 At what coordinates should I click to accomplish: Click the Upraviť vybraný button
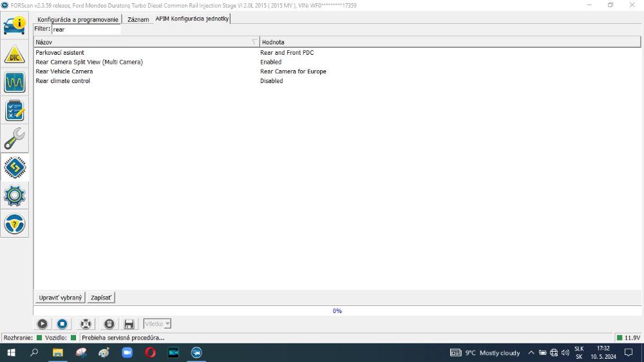(61, 298)
